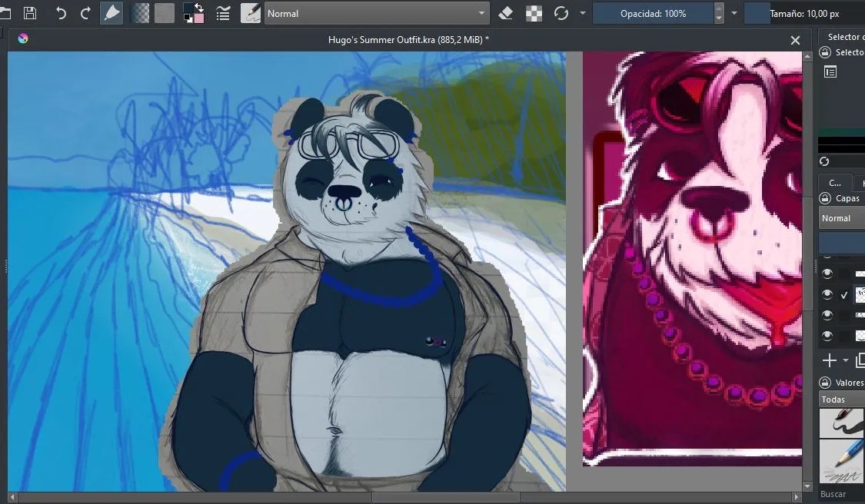865x504 pixels.
Task: Click the horizontal scrollbar left arrow
Action: (x=12, y=497)
